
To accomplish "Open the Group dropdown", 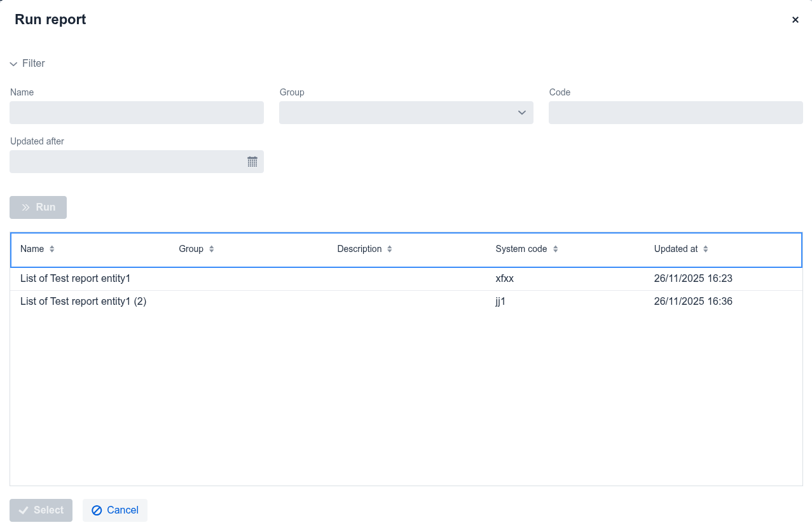I will pos(406,113).
